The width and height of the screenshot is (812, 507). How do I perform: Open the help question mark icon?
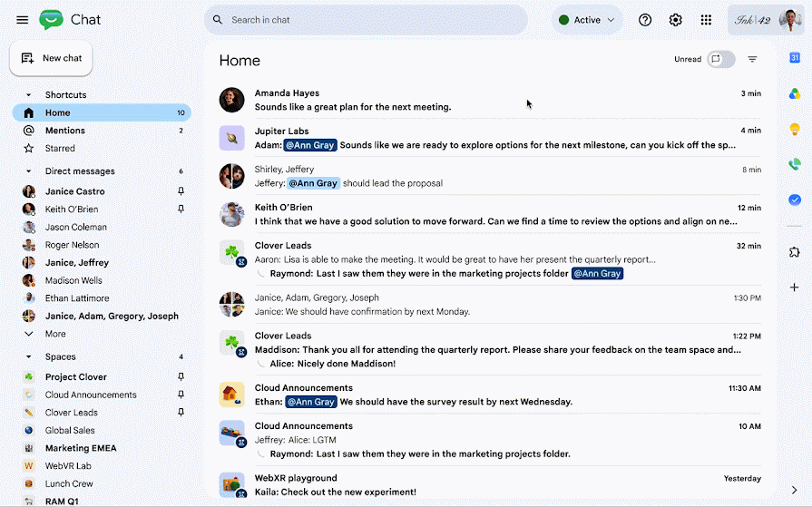point(645,20)
